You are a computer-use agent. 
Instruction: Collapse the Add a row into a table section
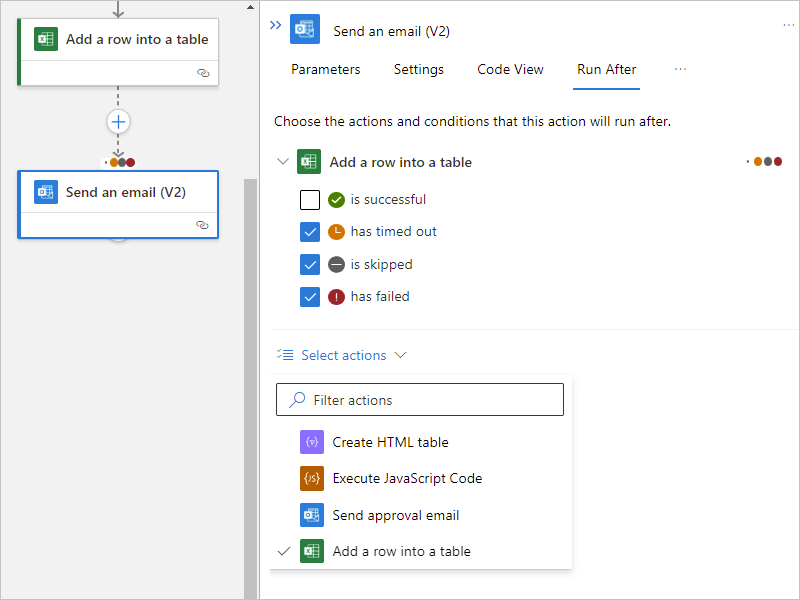[283, 162]
